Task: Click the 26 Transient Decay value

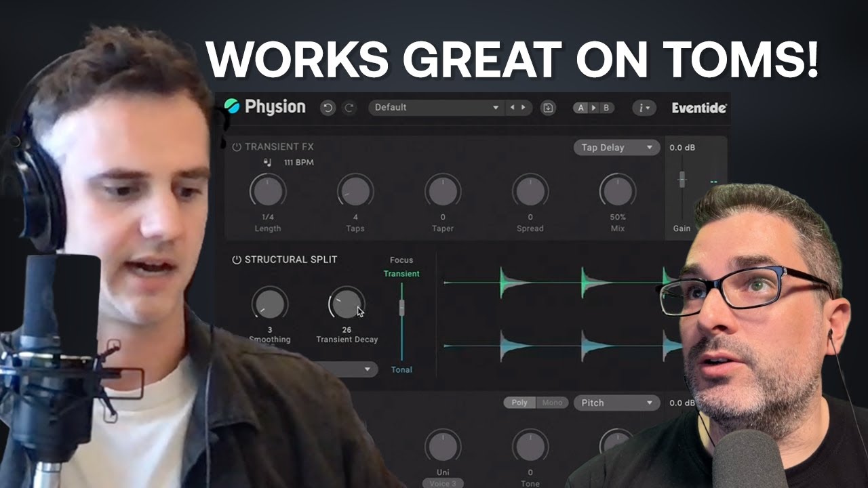Action: click(x=347, y=329)
